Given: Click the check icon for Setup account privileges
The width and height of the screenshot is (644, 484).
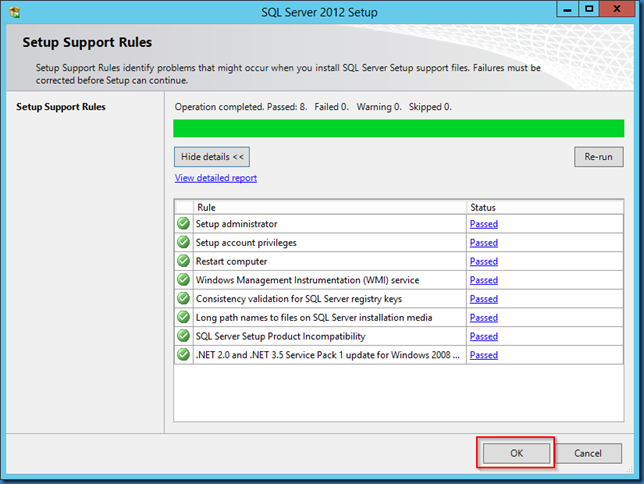Looking at the screenshot, I should coord(183,243).
